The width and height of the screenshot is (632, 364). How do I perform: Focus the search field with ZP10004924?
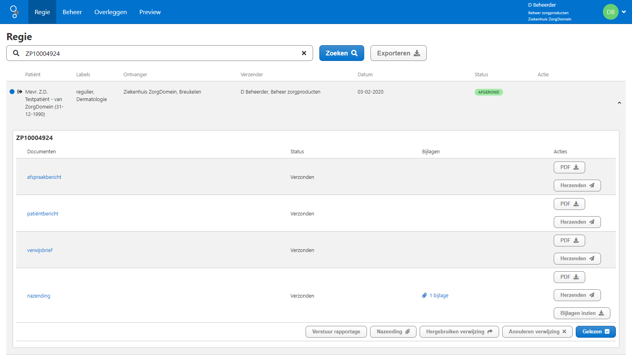tap(160, 53)
